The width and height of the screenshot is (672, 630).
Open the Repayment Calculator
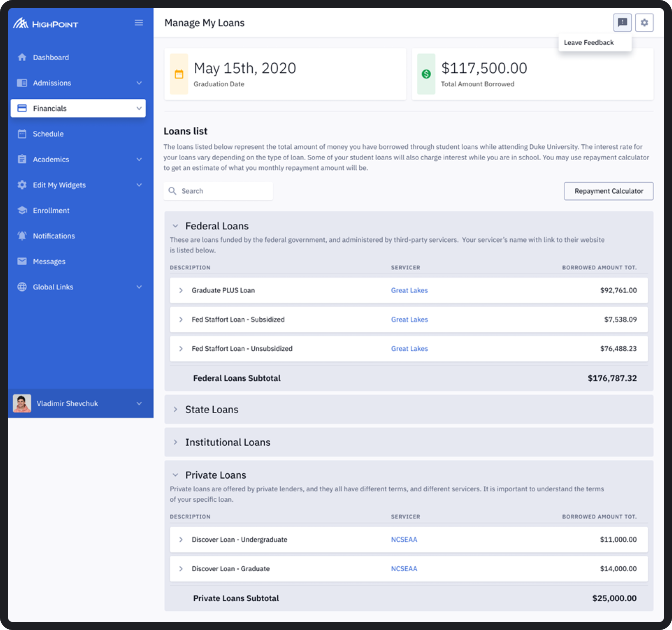pyautogui.click(x=608, y=191)
